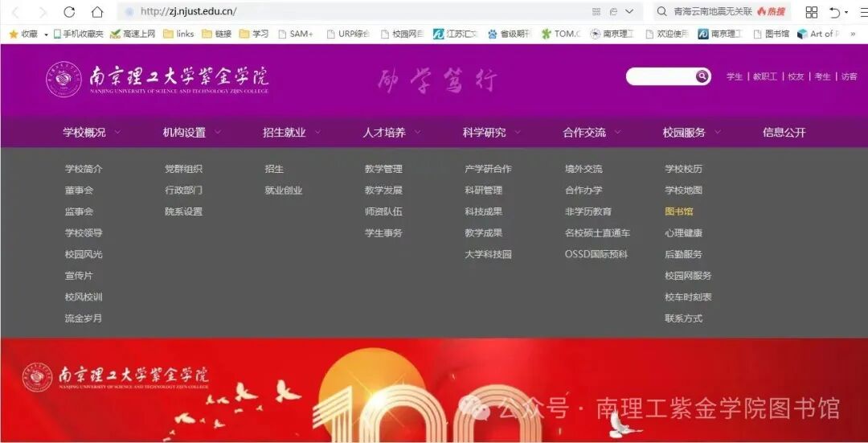Click the browser search box magnifier icon
Viewport: 868px width, 443px height.
pyautogui.click(x=661, y=11)
